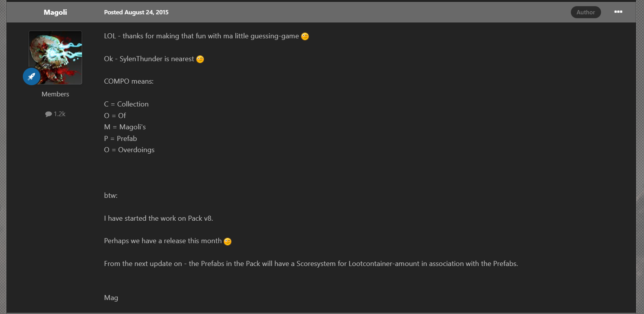Screen dimensions: 644x314
Task: Click the blue rocket rank badge
Action: pos(32,76)
